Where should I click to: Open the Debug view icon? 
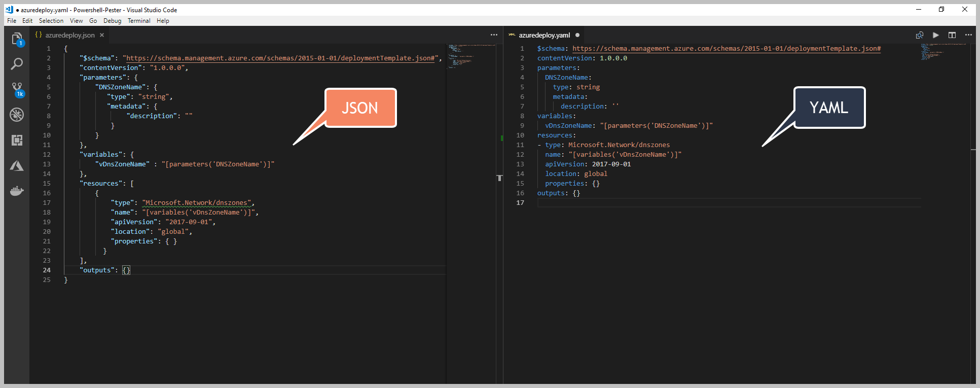(x=17, y=115)
